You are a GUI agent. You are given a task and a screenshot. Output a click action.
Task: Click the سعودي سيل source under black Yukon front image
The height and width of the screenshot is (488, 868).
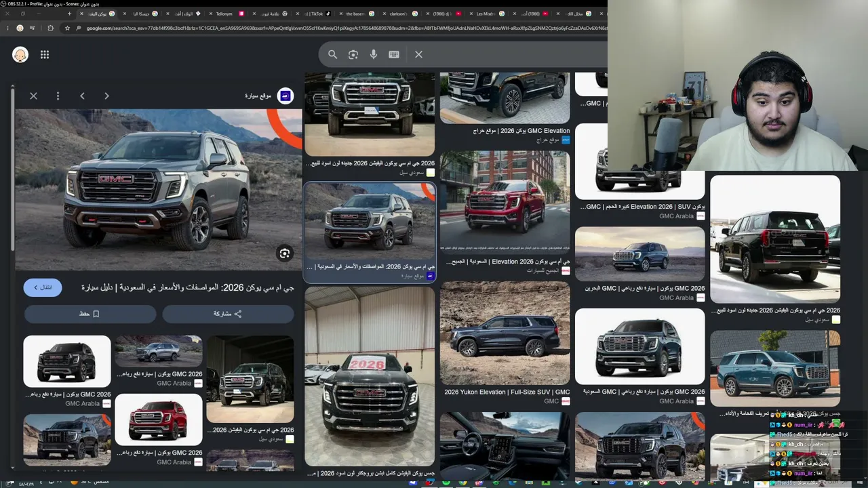coord(411,173)
